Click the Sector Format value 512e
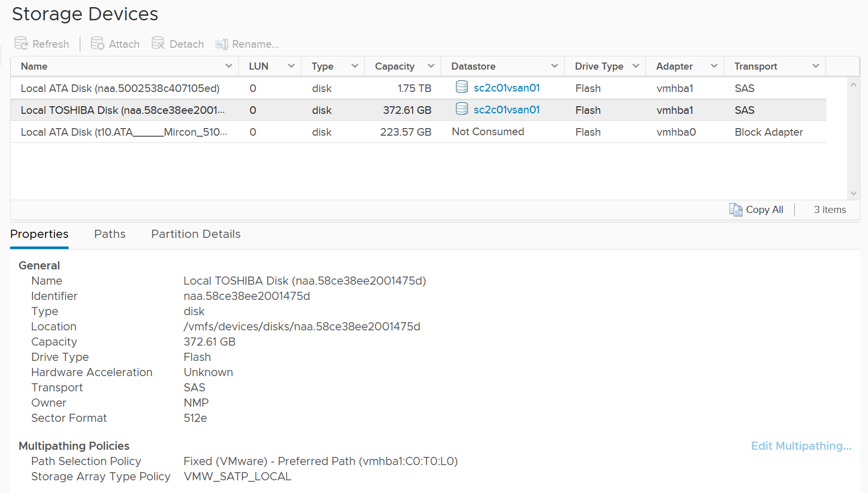Viewport: 868px width, 493px height. click(195, 418)
